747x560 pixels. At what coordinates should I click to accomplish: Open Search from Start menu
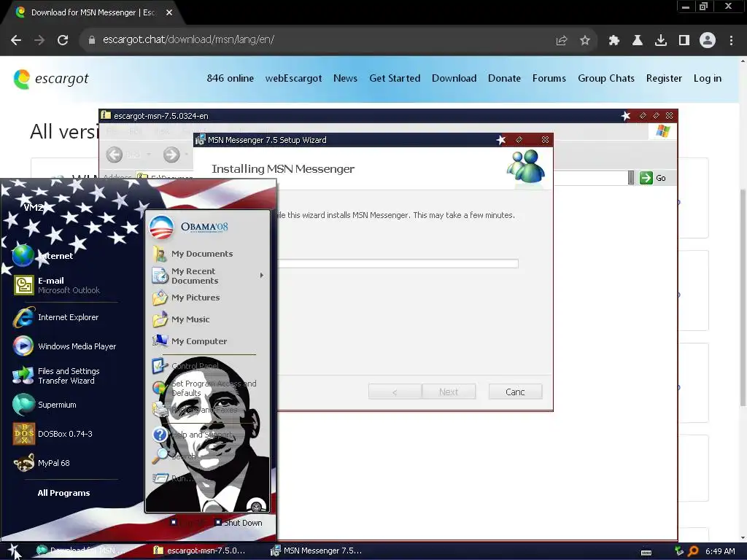click(x=174, y=456)
